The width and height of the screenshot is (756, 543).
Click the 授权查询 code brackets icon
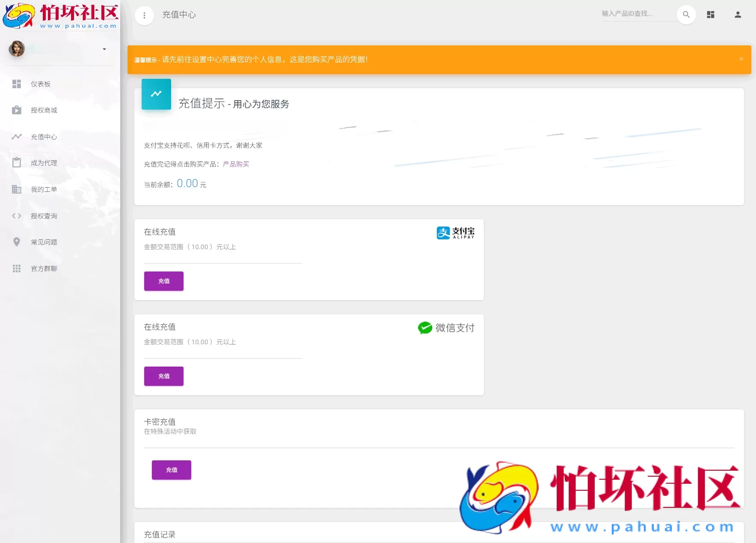pos(17,215)
